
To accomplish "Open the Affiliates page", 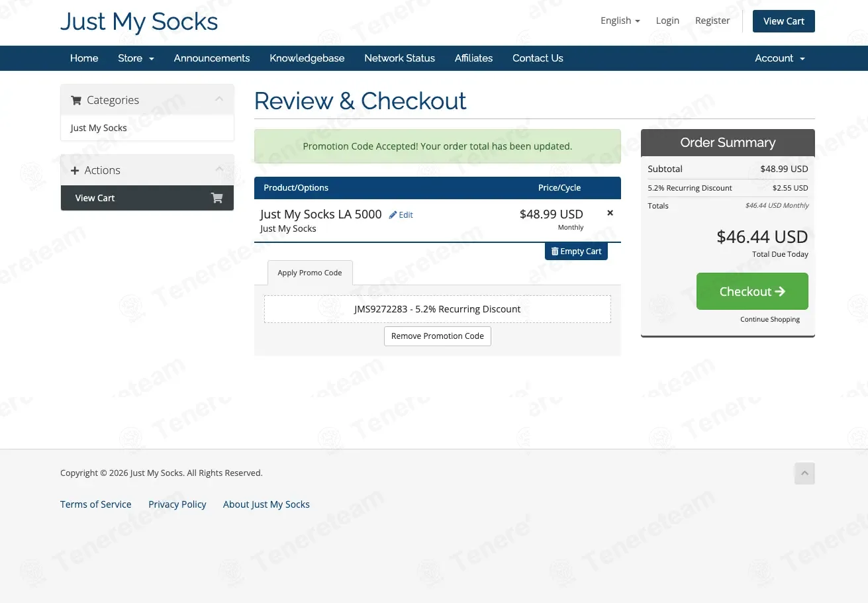I will point(473,58).
